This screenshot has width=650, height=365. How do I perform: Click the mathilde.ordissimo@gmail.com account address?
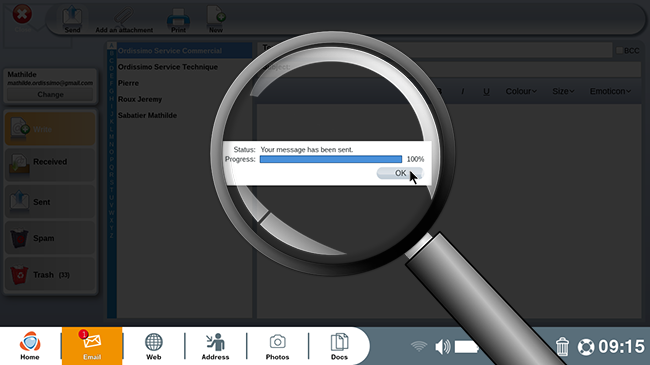pyautogui.click(x=50, y=83)
